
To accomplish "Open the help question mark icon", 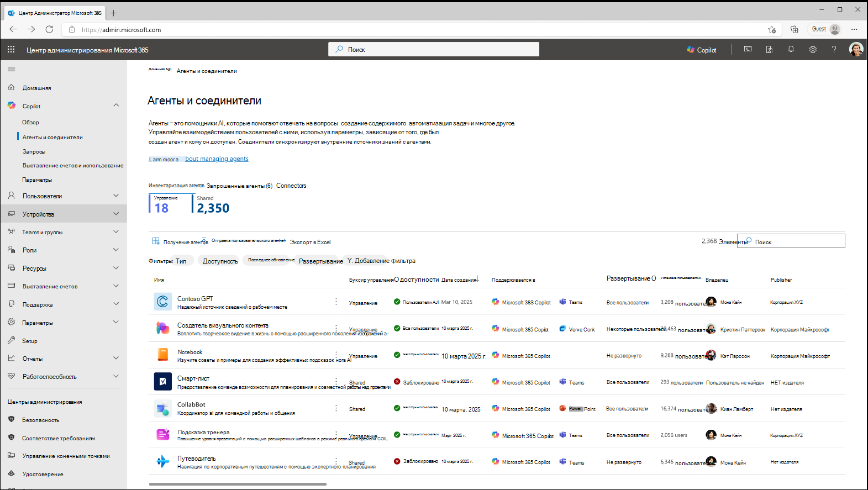I will 834,49.
